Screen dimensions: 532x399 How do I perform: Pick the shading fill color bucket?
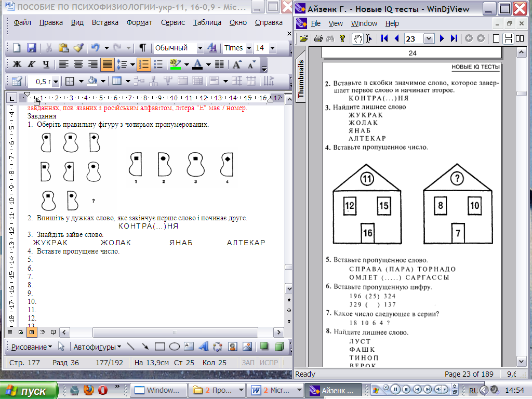(x=92, y=81)
